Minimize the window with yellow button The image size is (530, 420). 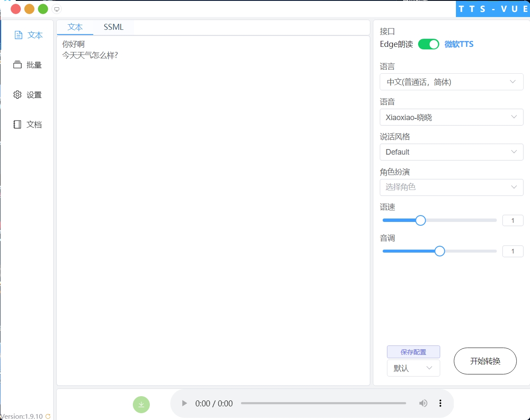(x=29, y=9)
